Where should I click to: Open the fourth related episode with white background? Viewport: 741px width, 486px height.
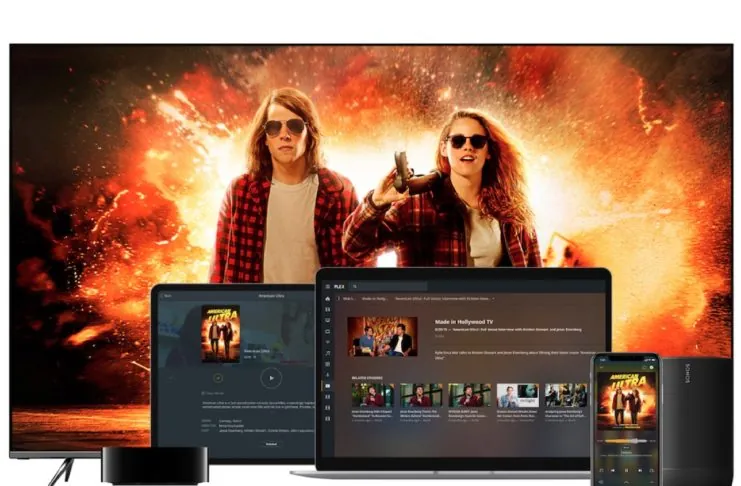click(517, 395)
